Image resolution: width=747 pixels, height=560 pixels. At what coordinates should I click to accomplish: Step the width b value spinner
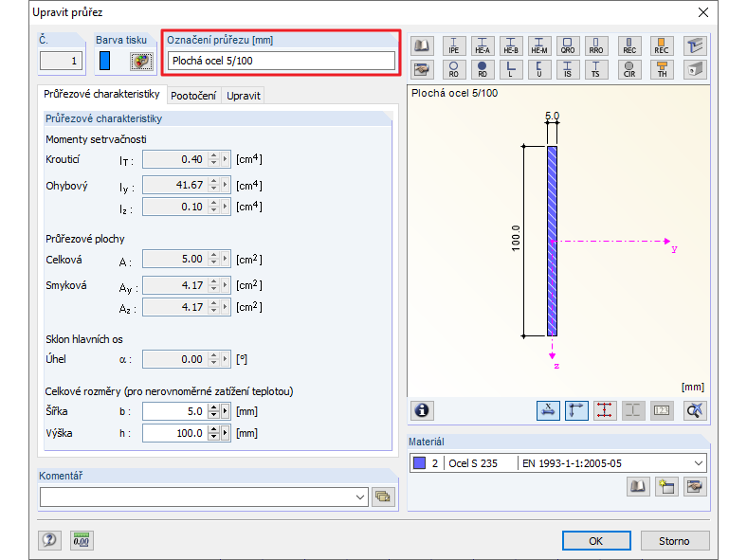coord(214,411)
